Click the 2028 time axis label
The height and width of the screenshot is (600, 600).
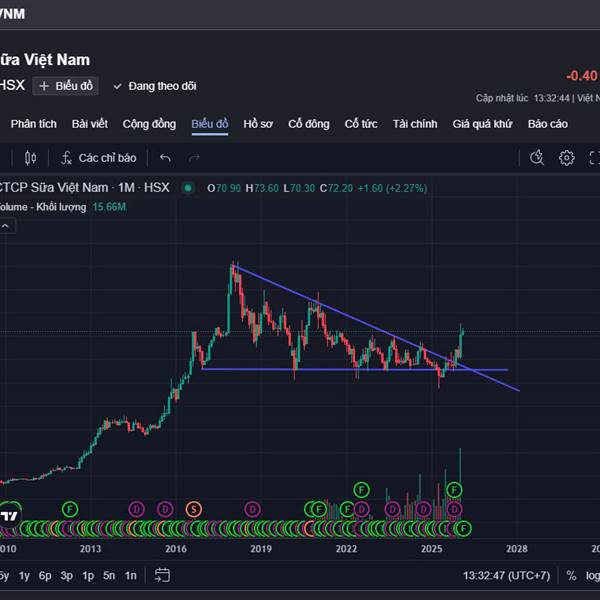517,549
